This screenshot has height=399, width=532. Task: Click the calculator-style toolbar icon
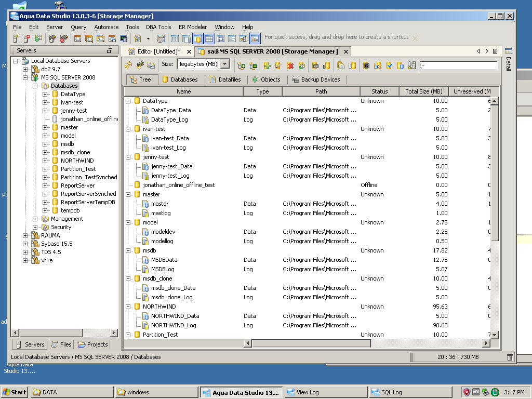[161, 38]
